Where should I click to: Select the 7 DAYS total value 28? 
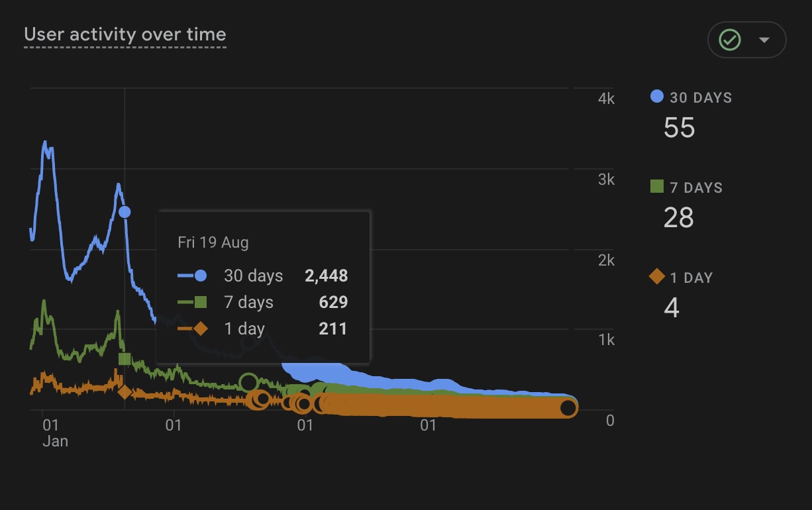pos(679,217)
